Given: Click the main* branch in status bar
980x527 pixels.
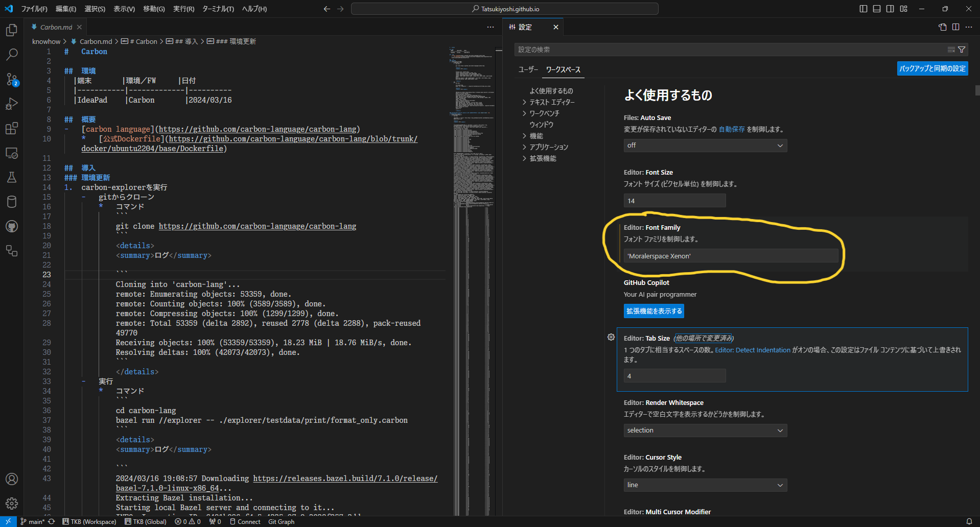Looking at the screenshot, I should (x=33, y=521).
